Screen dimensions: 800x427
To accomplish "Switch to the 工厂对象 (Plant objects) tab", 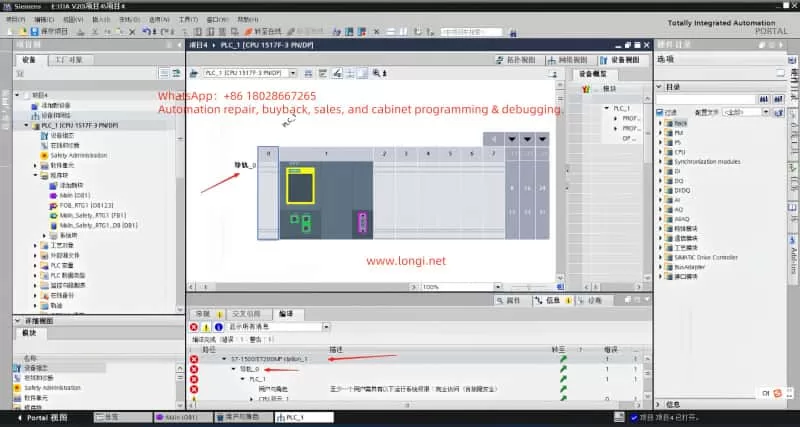I will (69, 60).
